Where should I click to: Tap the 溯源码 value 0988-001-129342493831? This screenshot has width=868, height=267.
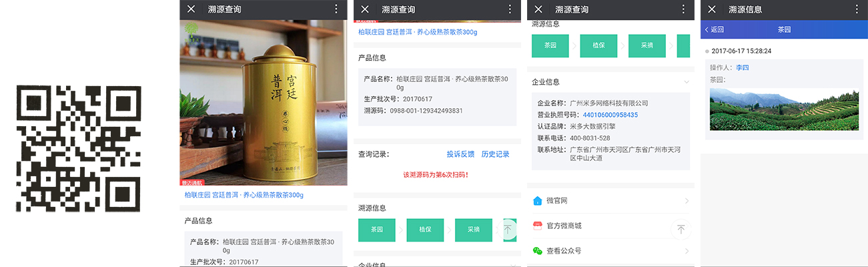click(x=426, y=111)
